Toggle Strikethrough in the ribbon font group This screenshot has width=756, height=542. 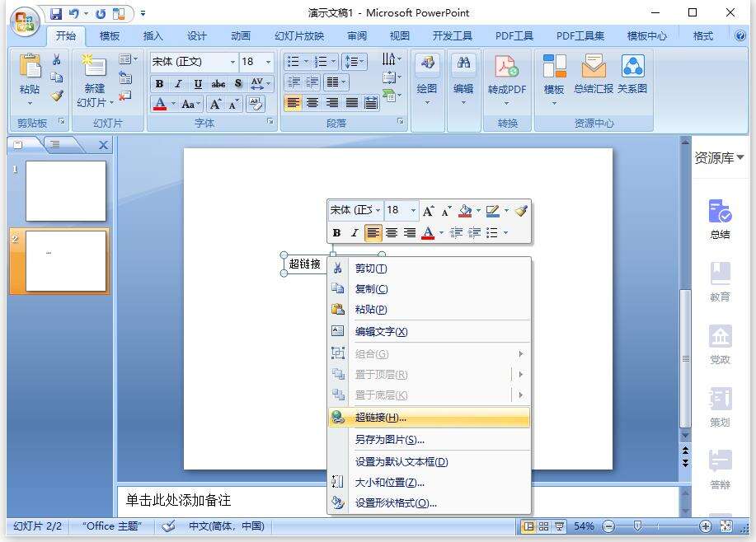218,84
